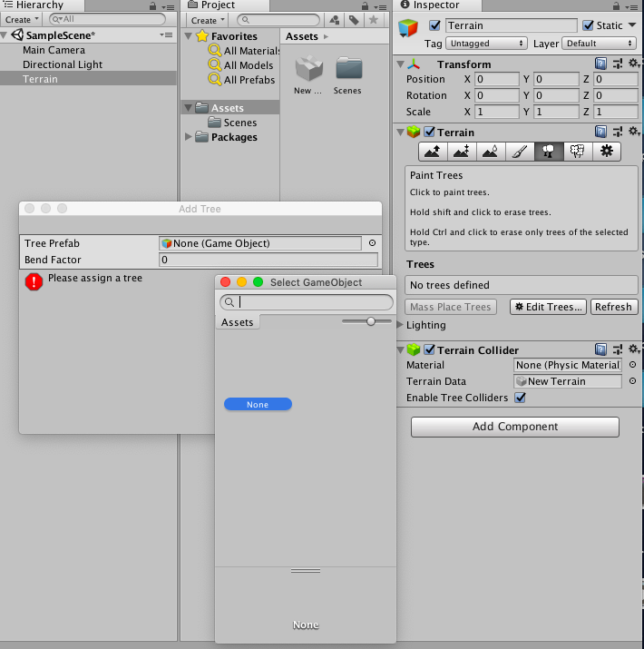
Task: Click the Refresh button
Action: [x=614, y=307]
